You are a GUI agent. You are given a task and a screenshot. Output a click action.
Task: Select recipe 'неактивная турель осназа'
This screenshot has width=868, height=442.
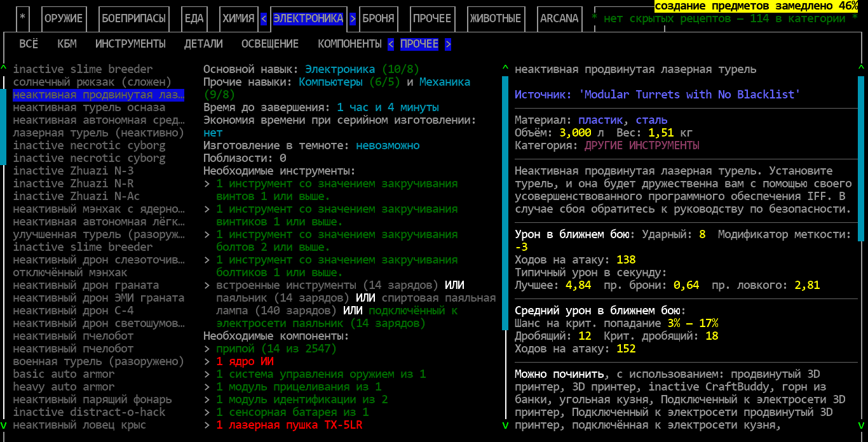coord(89,107)
